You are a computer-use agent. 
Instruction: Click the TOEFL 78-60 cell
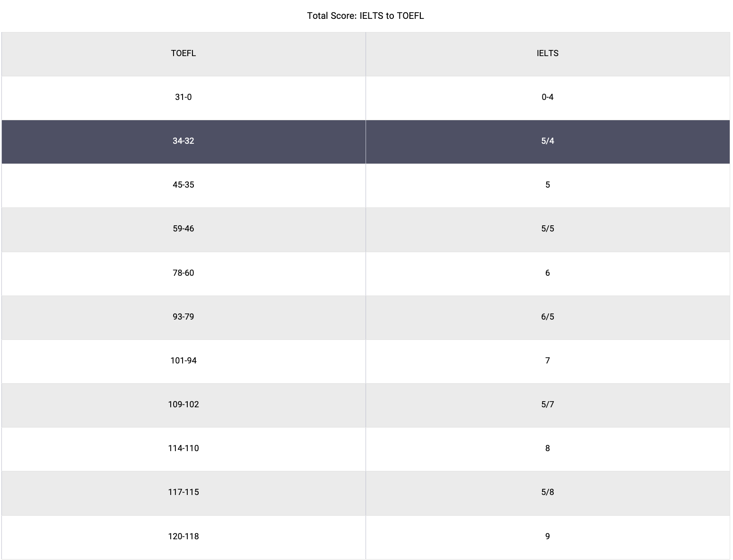183,273
